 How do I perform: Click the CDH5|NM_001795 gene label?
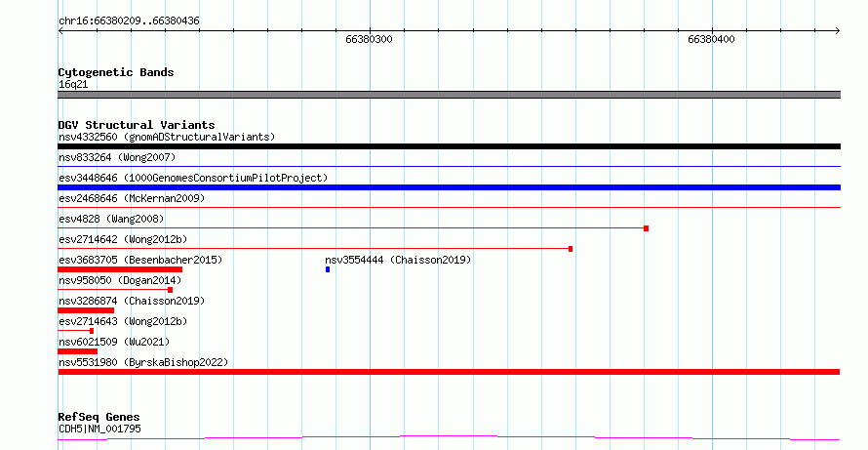click(x=99, y=429)
